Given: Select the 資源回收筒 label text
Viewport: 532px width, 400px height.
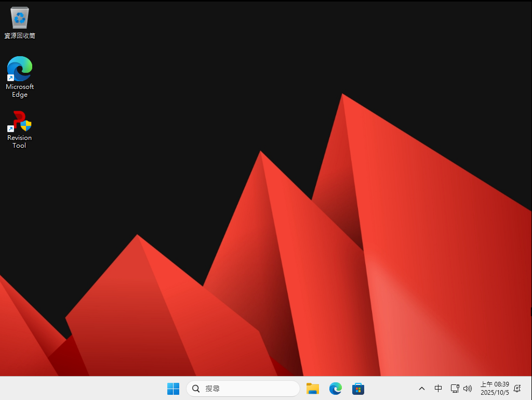Looking at the screenshot, I should pos(19,36).
